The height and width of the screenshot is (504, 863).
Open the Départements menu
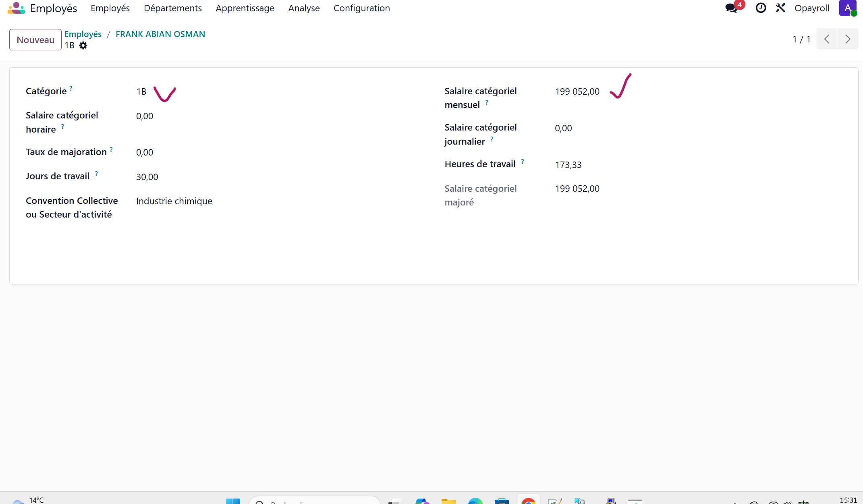click(172, 8)
